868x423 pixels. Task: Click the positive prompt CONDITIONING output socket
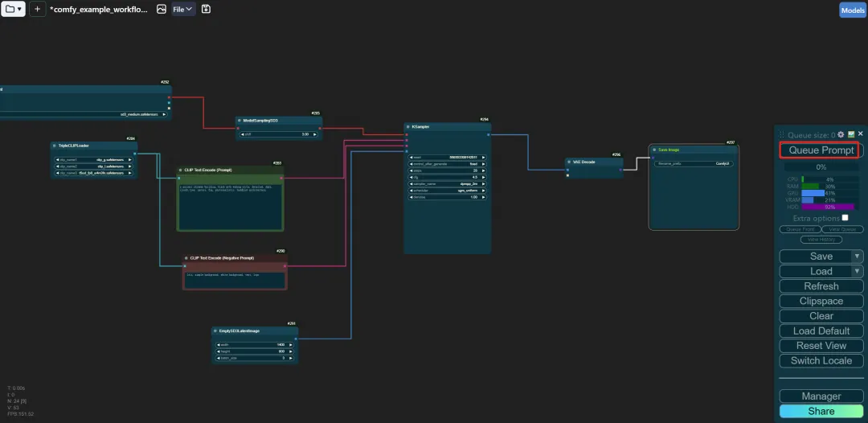click(x=281, y=179)
